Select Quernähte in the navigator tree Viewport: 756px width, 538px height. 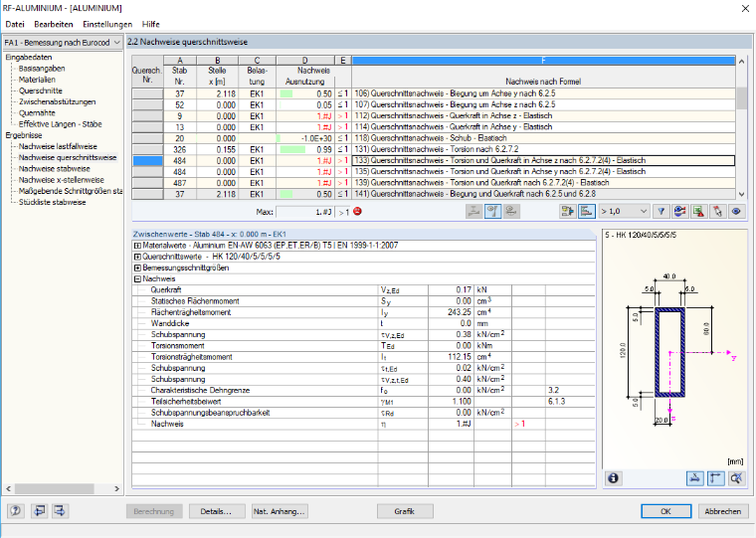pos(37,112)
